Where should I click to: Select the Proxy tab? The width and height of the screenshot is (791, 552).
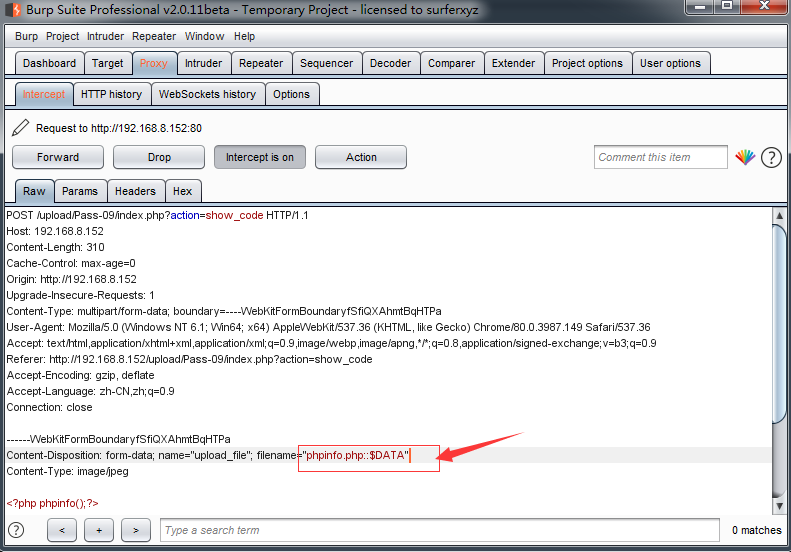[x=154, y=64]
